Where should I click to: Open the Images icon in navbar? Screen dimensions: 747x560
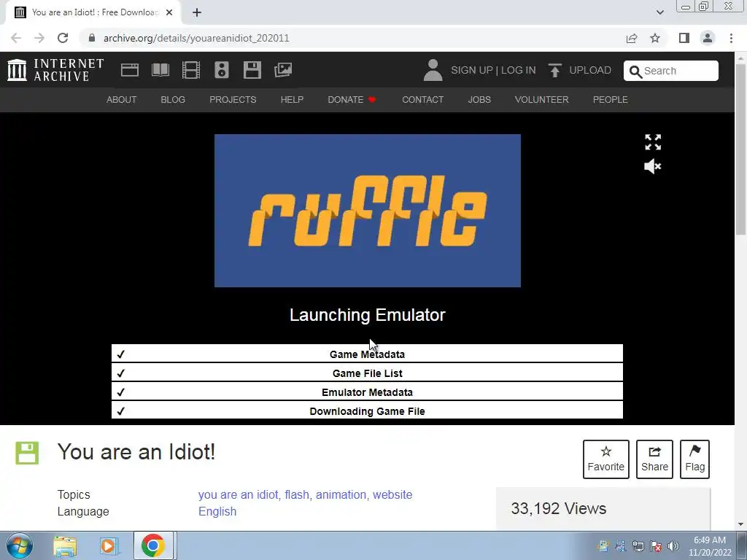click(x=283, y=70)
